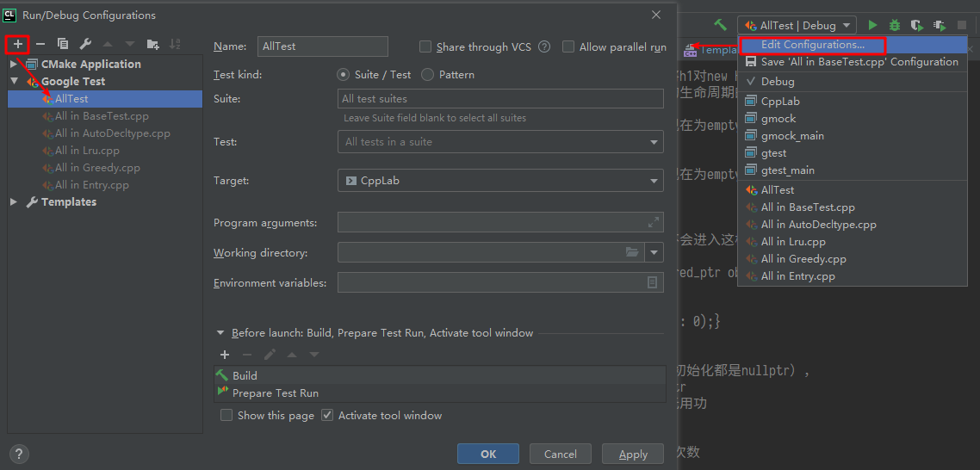Click the OK button
Screen dimensions: 980x470
pos(487,454)
